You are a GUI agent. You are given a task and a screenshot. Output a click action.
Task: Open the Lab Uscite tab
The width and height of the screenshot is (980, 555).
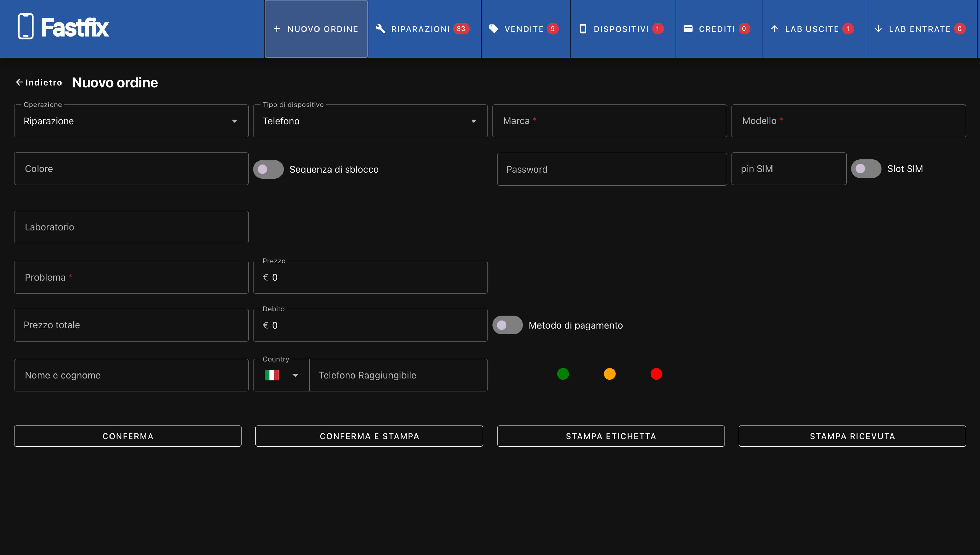tap(814, 29)
